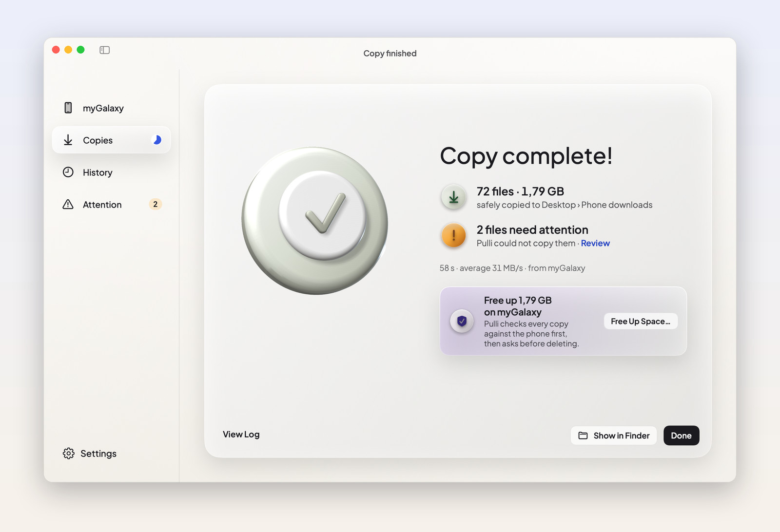The width and height of the screenshot is (780, 532).
Task: Click the Attention count badge 2
Action: [156, 204]
